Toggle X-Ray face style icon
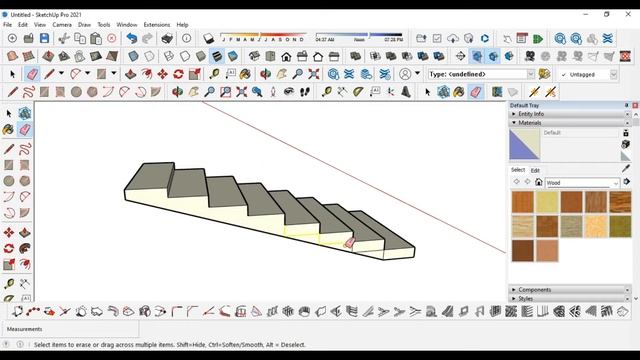Image resolution: width=640 pixels, height=360 pixels. (x=133, y=56)
